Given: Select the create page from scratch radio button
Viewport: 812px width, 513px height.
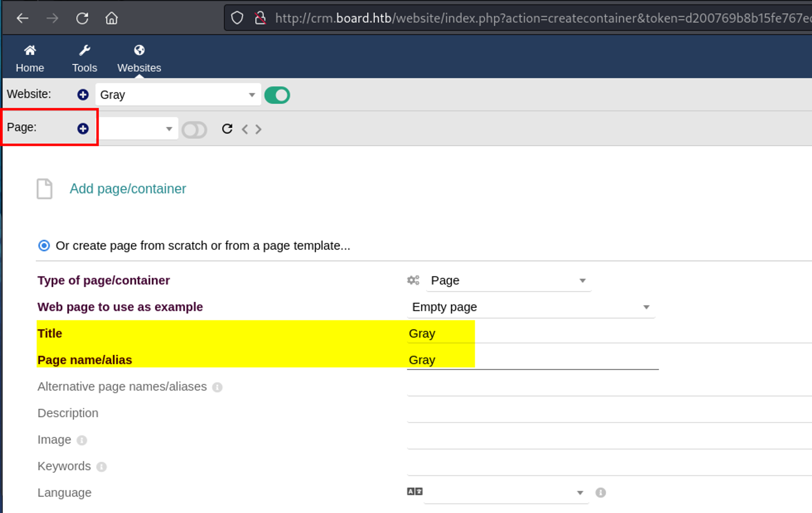Looking at the screenshot, I should pyautogui.click(x=44, y=246).
